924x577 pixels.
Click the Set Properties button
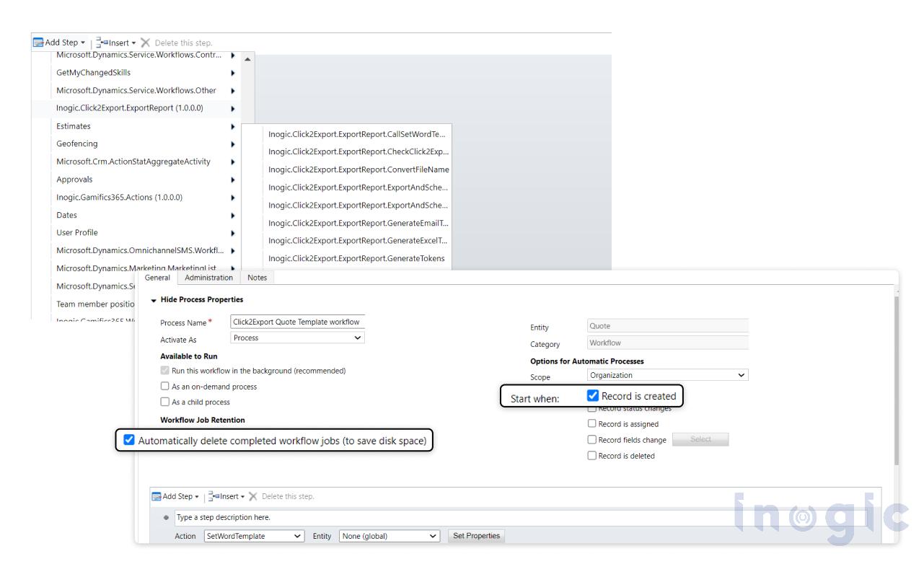pos(476,535)
